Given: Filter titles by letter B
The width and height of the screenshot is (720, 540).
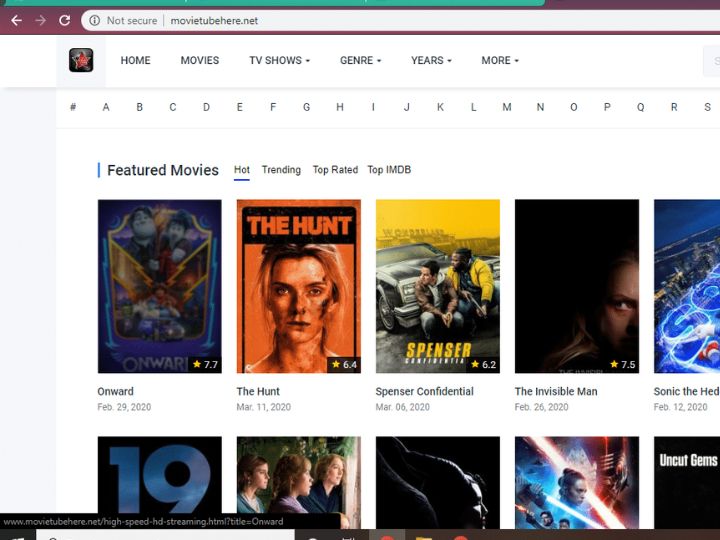Looking at the screenshot, I should coord(140,107).
